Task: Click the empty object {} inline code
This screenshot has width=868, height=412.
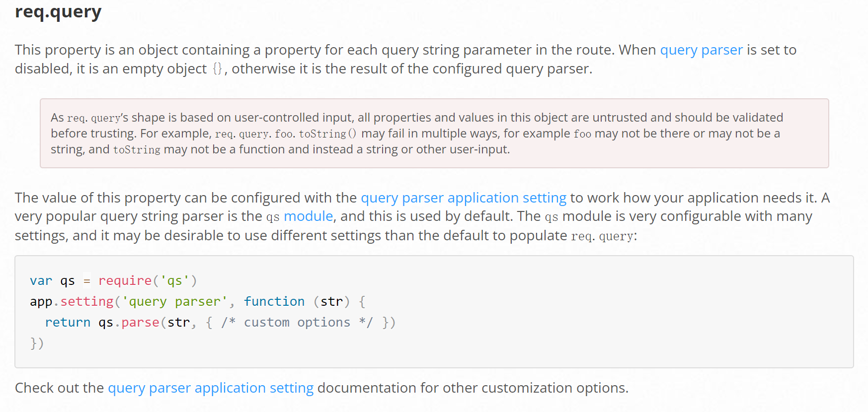Action: pyautogui.click(x=217, y=69)
